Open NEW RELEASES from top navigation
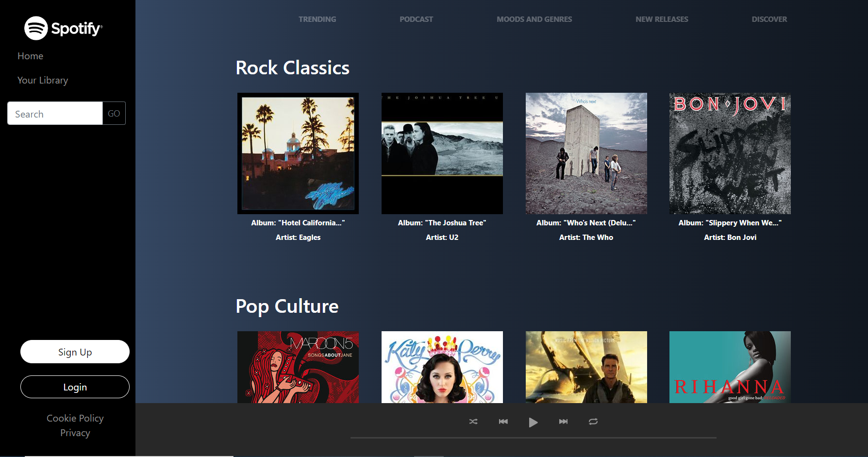 coord(662,19)
